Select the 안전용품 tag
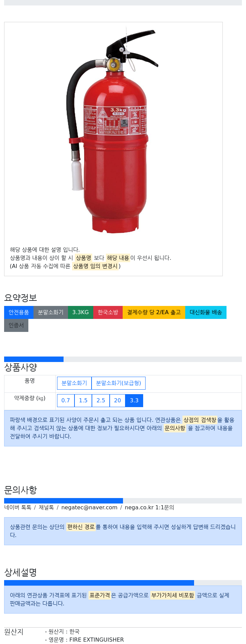 coord(19,312)
